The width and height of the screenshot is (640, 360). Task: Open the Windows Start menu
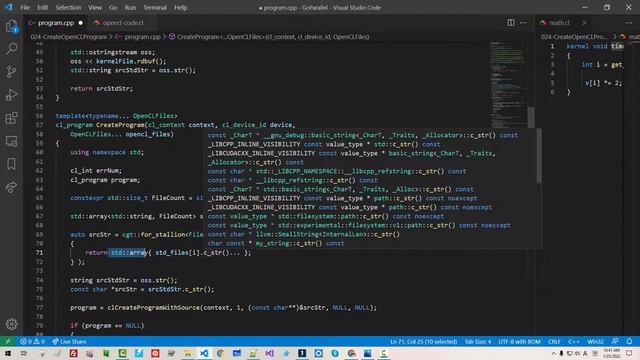(8, 353)
